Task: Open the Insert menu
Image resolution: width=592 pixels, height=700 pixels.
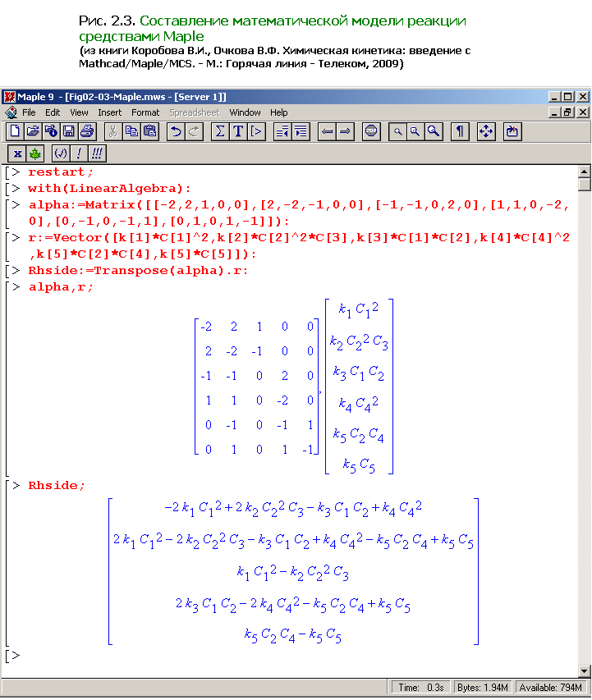Action: point(109,112)
